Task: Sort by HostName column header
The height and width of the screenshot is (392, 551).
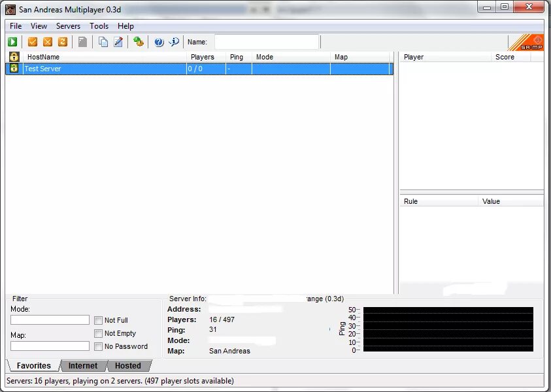Action: point(105,57)
